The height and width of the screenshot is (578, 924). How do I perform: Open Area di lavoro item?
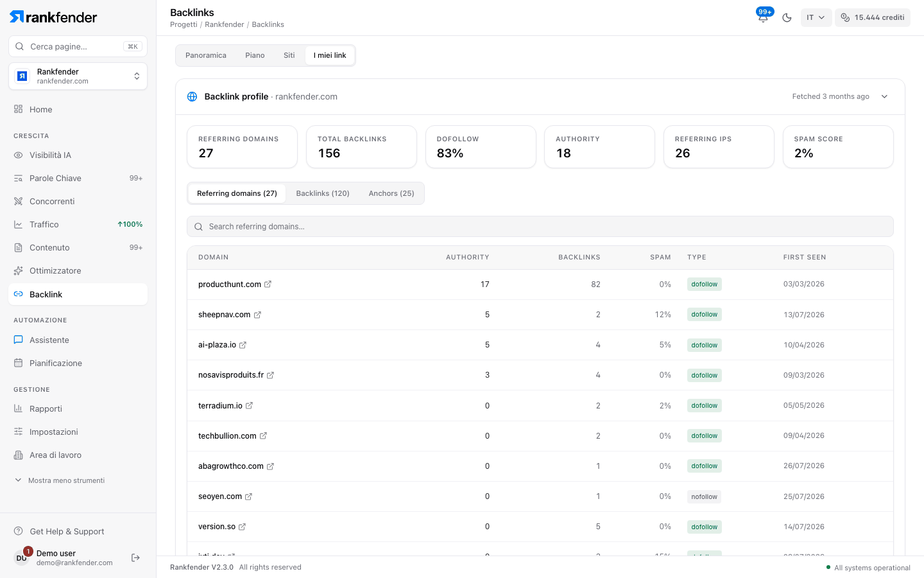(78, 455)
